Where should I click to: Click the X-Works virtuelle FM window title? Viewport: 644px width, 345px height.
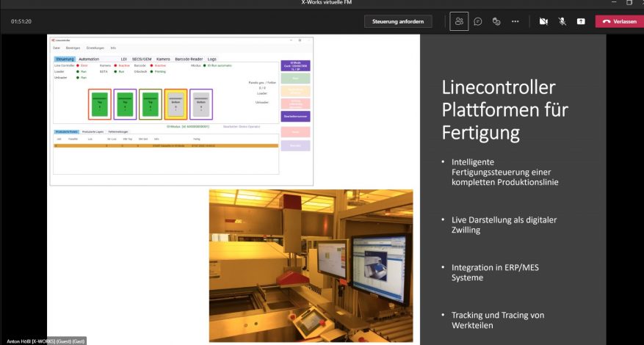pos(326,2)
